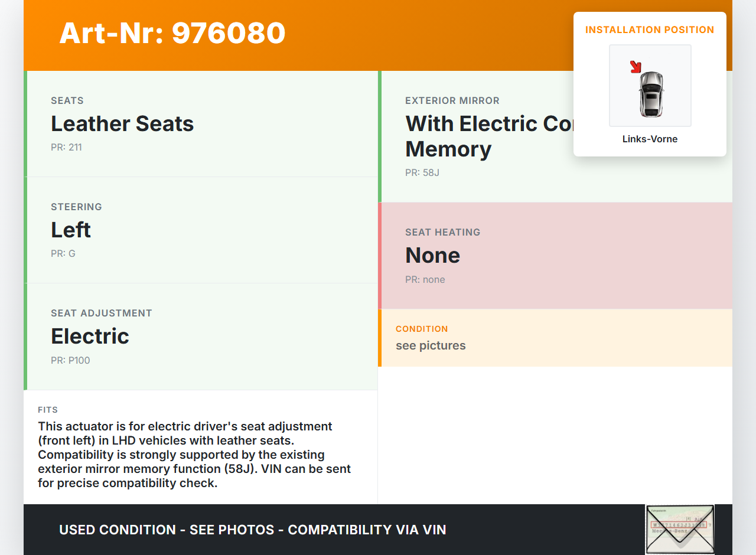Select the Steering Left card
Viewport: 756px width, 555px height.
pyautogui.click(x=201, y=230)
